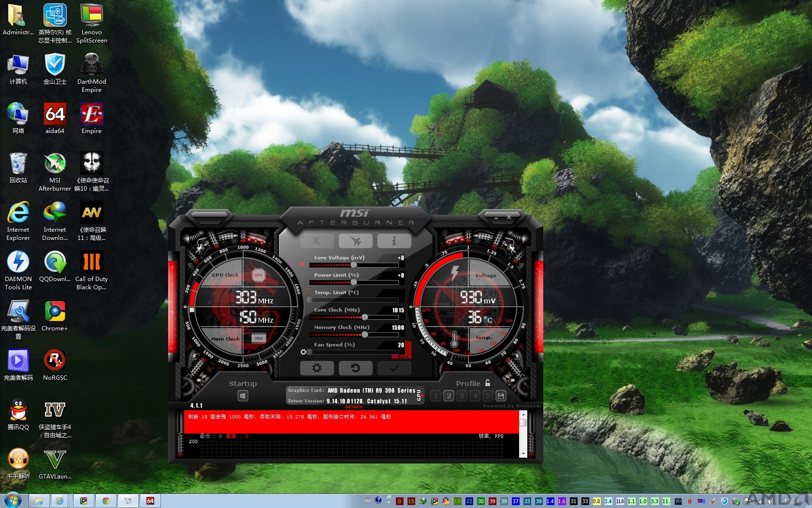Image resolution: width=812 pixels, height=508 pixels.
Task: Open the information 'i' button in Afterburner
Action: coord(394,240)
